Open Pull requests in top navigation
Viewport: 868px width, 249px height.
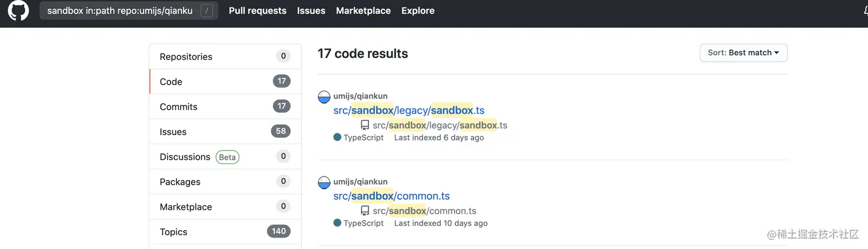(257, 10)
